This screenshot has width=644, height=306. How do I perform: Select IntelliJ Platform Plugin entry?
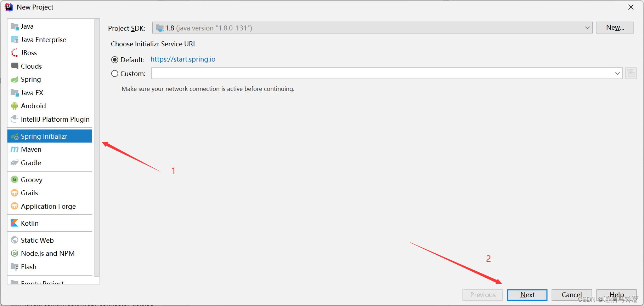pos(50,119)
